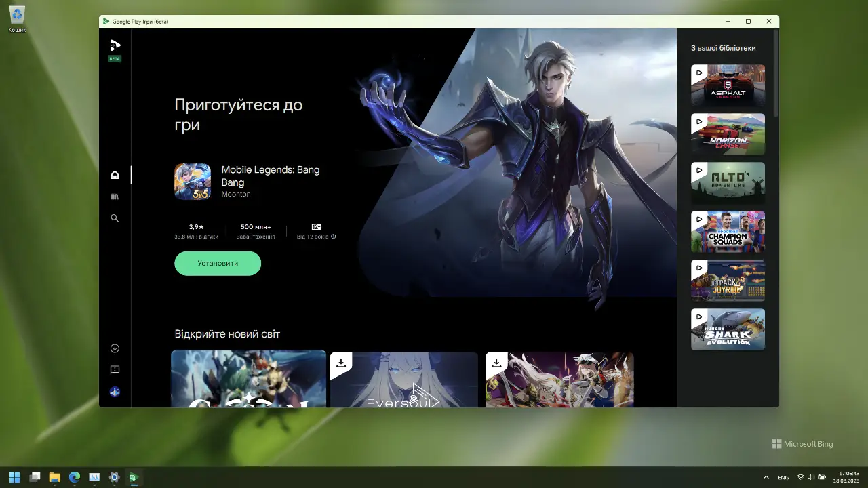Screen dimensions: 868x488
Task: Click Google Play Games taskbar icon
Action: pyautogui.click(x=134, y=477)
